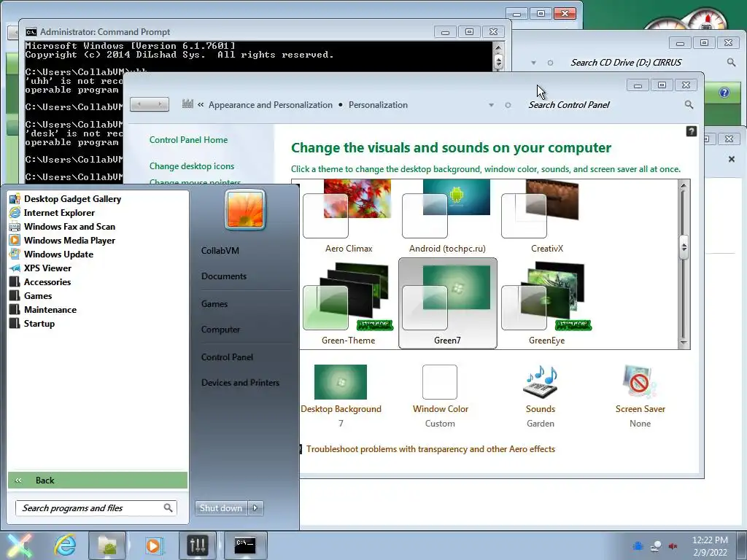747x560 pixels.
Task: Click network icon in system tray
Action: (x=656, y=546)
